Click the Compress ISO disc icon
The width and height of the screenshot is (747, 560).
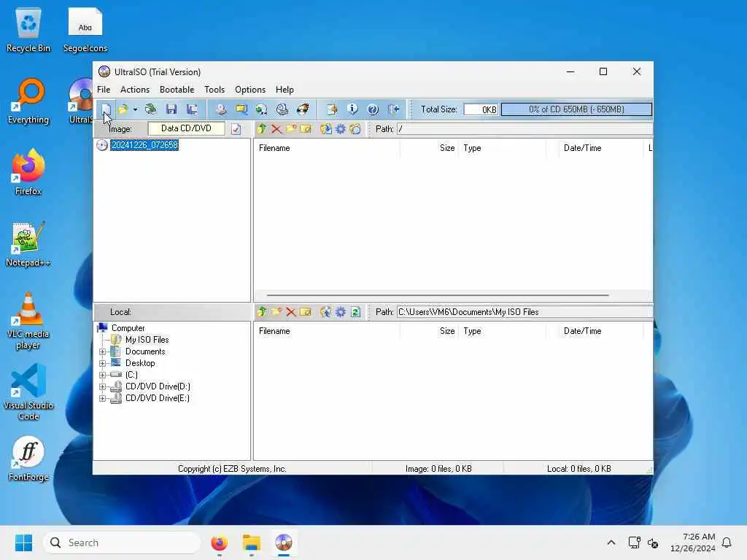click(262, 109)
